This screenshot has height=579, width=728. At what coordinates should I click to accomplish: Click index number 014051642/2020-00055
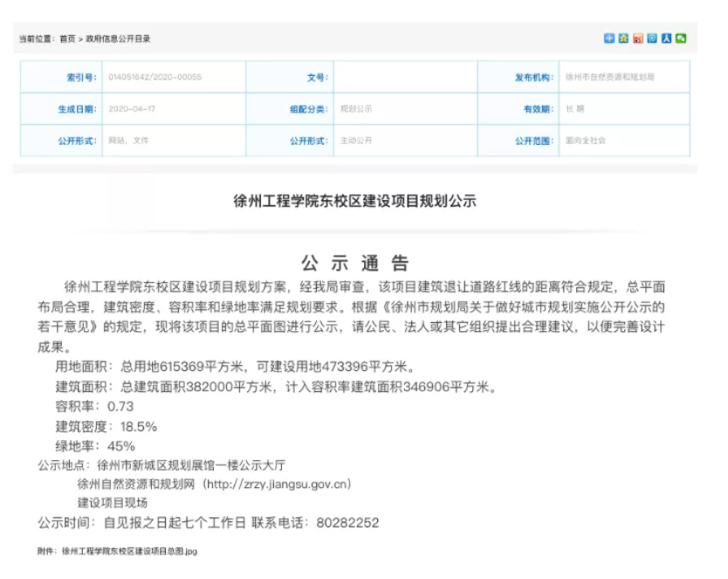click(x=155, y=78)
